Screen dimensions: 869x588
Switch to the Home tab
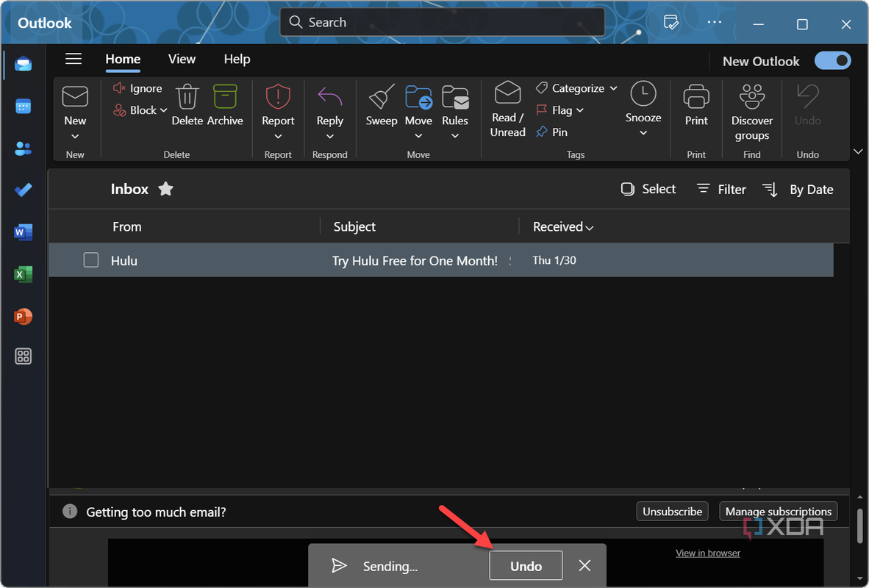pos(123,60)
